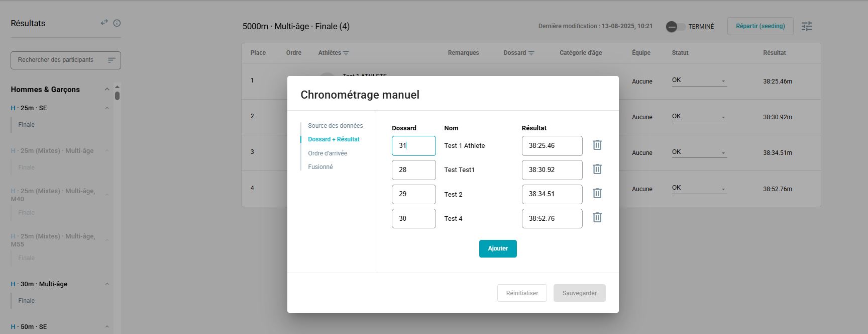Click the Dossard field containing 29
This screenshot has width=868, height=334.
(x=414, y=194)
